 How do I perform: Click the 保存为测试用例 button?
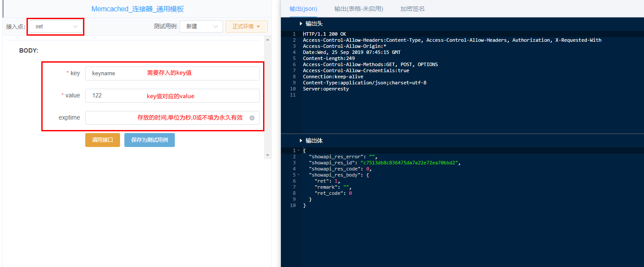pos(150,140)
